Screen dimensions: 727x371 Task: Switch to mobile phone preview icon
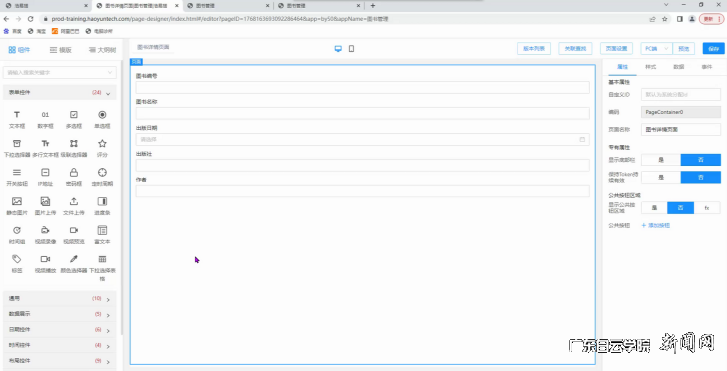click(x=351, y=49)
